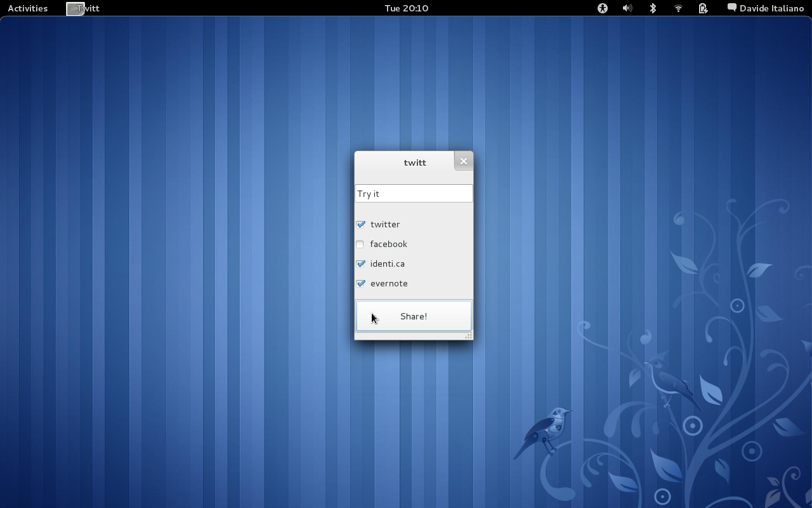Click the window resize grip corner
The image size is (812, 508).
point(469,336)
